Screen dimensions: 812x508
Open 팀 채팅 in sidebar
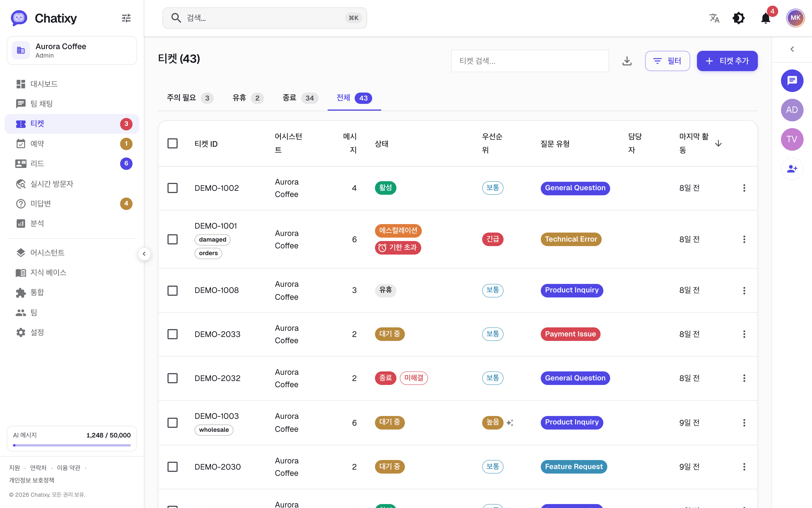[x=72, y=104]
